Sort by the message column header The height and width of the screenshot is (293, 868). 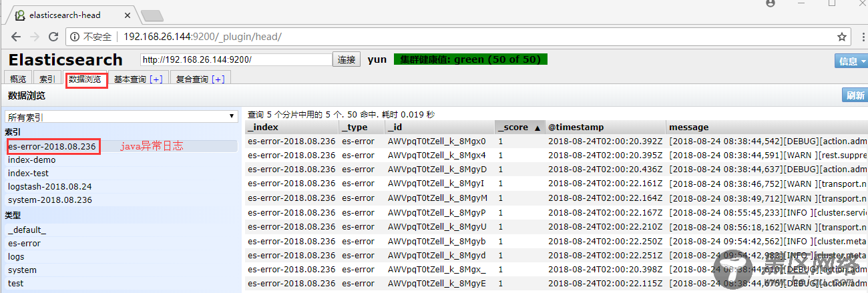767,127
